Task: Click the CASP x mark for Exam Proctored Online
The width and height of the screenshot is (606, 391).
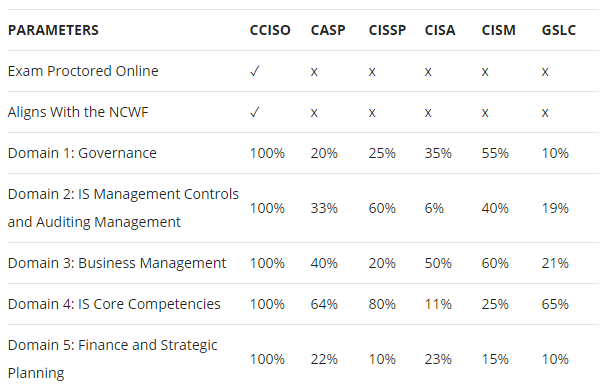Action: [314, 71]
